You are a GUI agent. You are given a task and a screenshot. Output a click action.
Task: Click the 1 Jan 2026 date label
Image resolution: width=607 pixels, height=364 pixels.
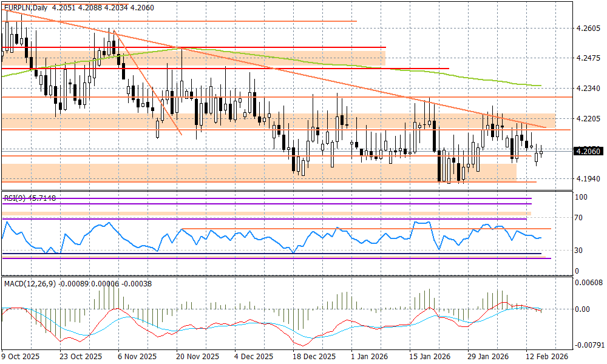click(x=370, y=357)
